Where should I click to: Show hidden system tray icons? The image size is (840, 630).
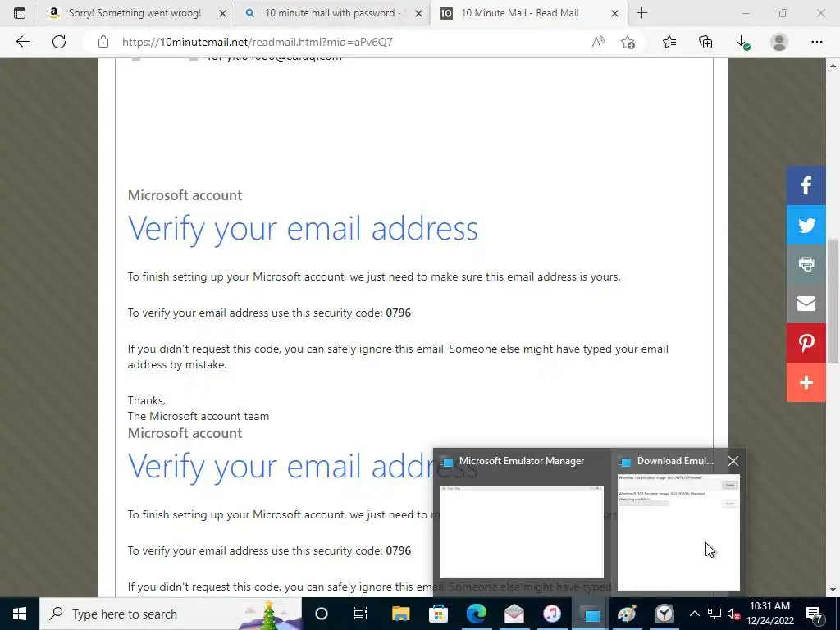click(x=694, y=614)
